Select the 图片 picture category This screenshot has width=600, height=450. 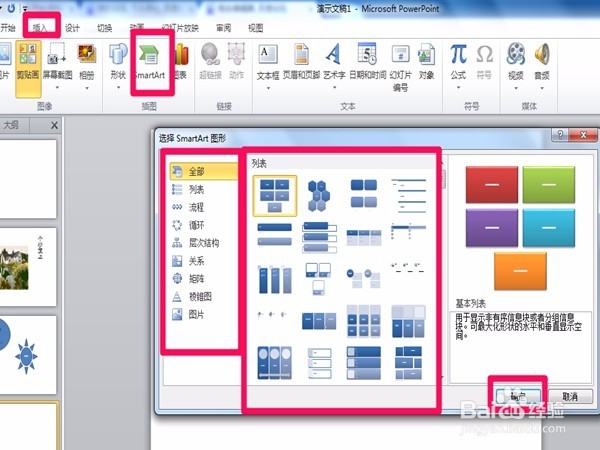point(204,315)
